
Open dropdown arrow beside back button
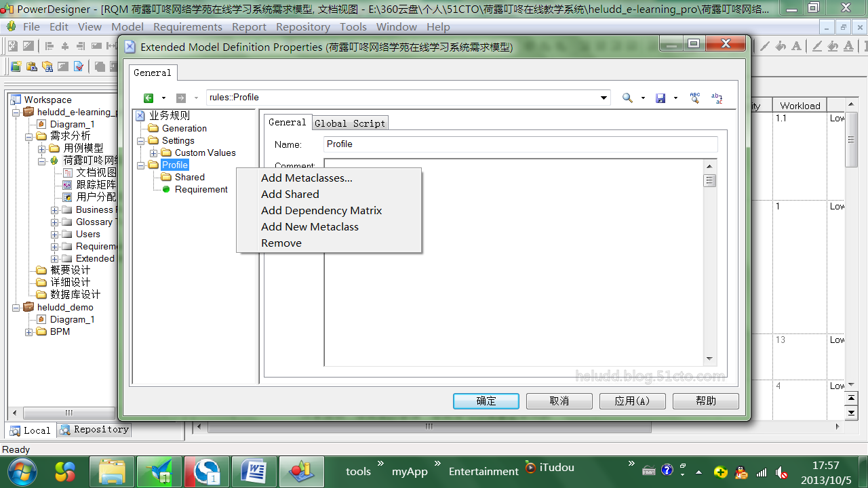163,98
